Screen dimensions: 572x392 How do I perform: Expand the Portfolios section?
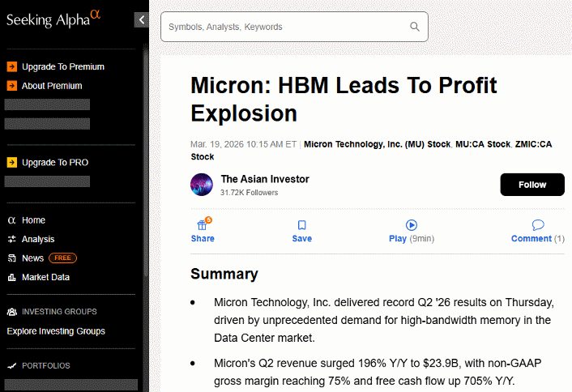[x=45, y=366]
